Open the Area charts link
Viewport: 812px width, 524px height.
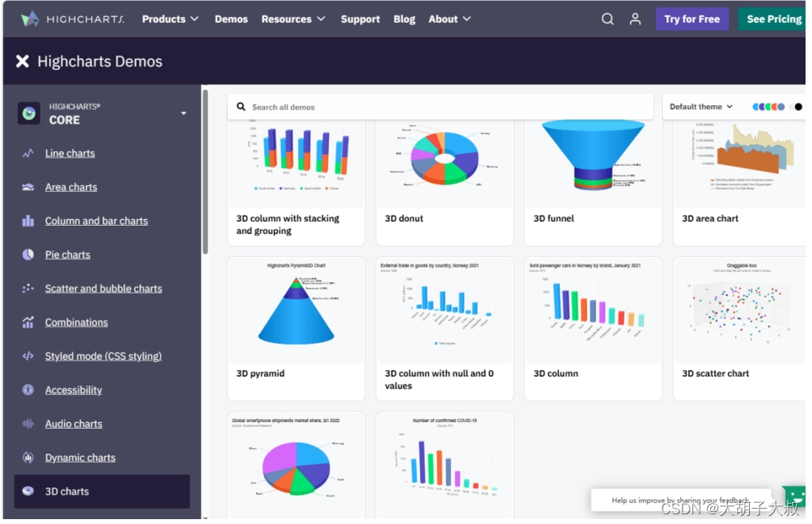pos(71,187)
